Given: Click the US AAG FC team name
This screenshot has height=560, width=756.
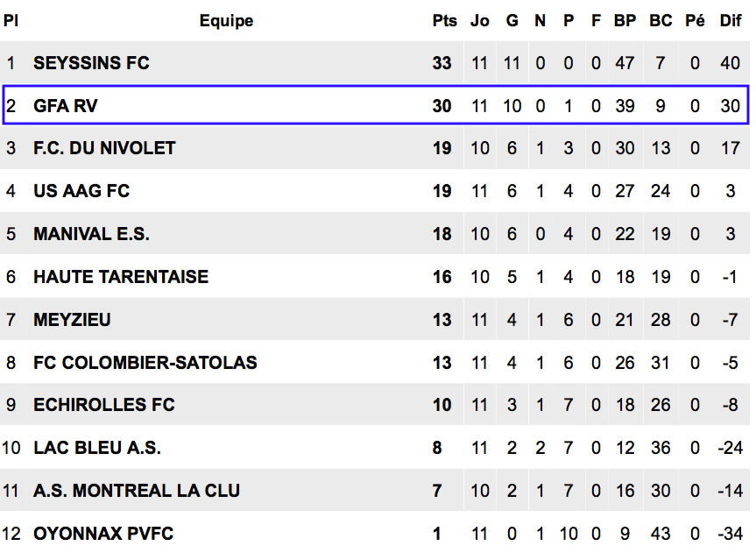Looking at the screenshot, I should tap(81, 191).
